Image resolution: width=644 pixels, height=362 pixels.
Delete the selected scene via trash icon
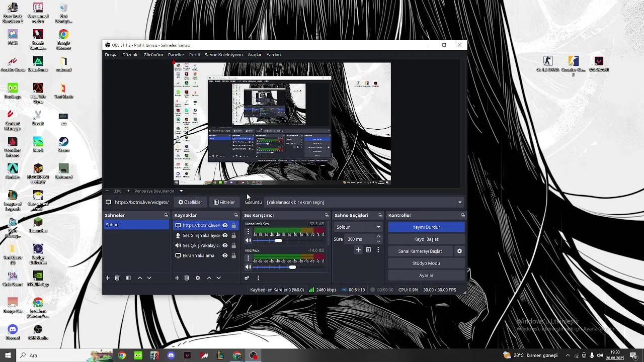point(117,278)
